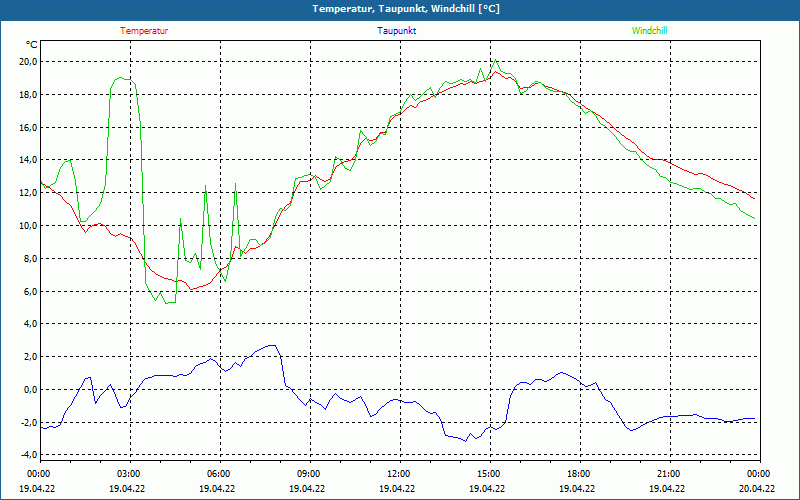Click the -4,0 y-axis value
Screen dimensions: 800x500
coord(29,455)
